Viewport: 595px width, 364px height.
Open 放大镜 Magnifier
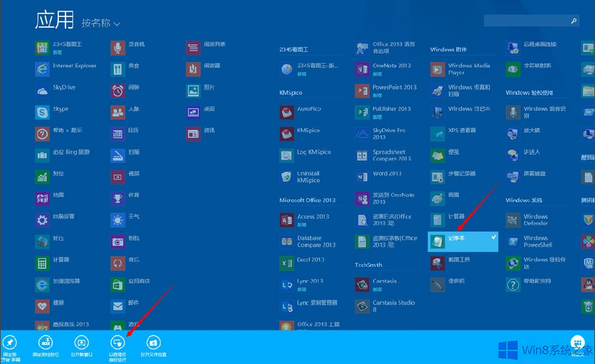(x=524, y=134)
